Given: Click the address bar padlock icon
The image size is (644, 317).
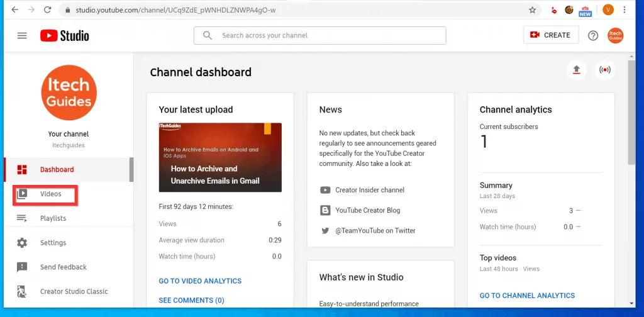Looking at the screenshot, I should (68, 10).
